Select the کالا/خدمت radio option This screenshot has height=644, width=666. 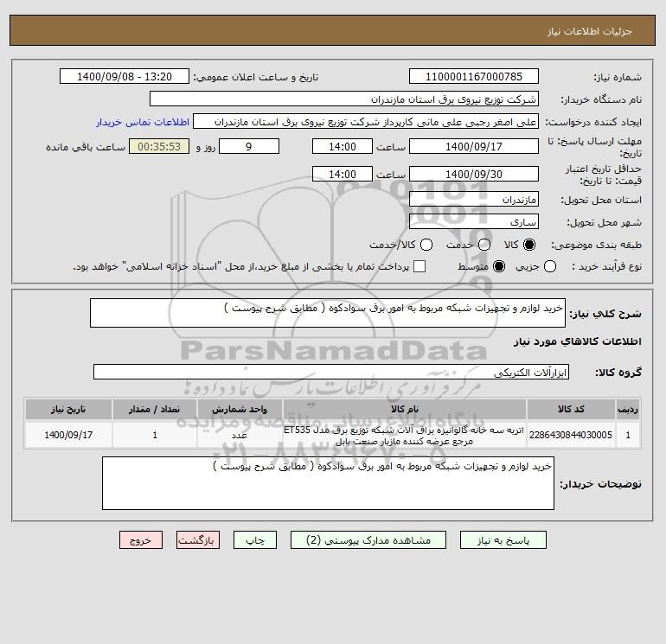pos(426,245)
